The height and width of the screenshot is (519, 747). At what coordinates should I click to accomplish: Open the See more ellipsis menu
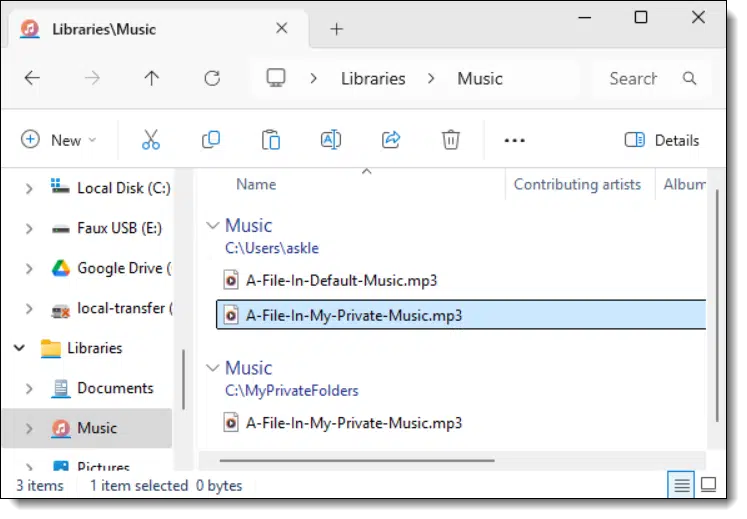click(x=515, y=141)
